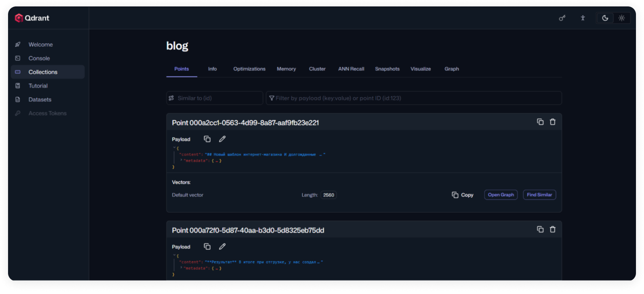The width and height of the screenshot is (644, 294).
Task: Switch to the Memory tab
Action: click(x=286, y=69)
